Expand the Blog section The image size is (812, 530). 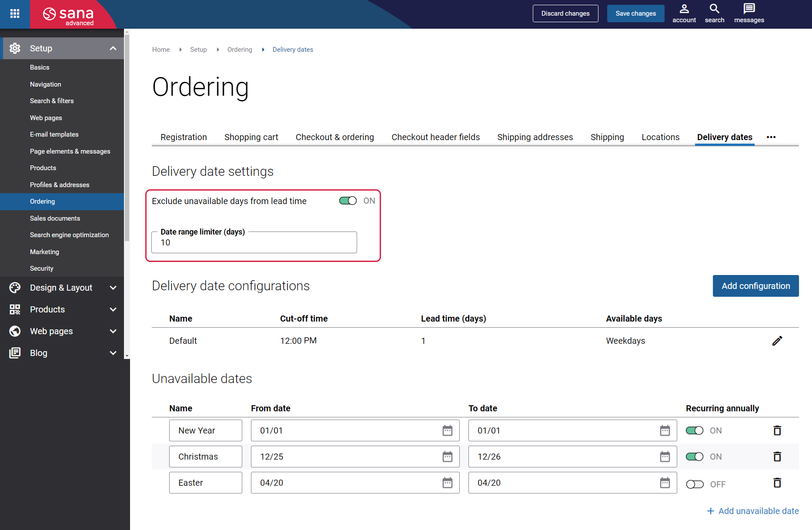[113, 353]
